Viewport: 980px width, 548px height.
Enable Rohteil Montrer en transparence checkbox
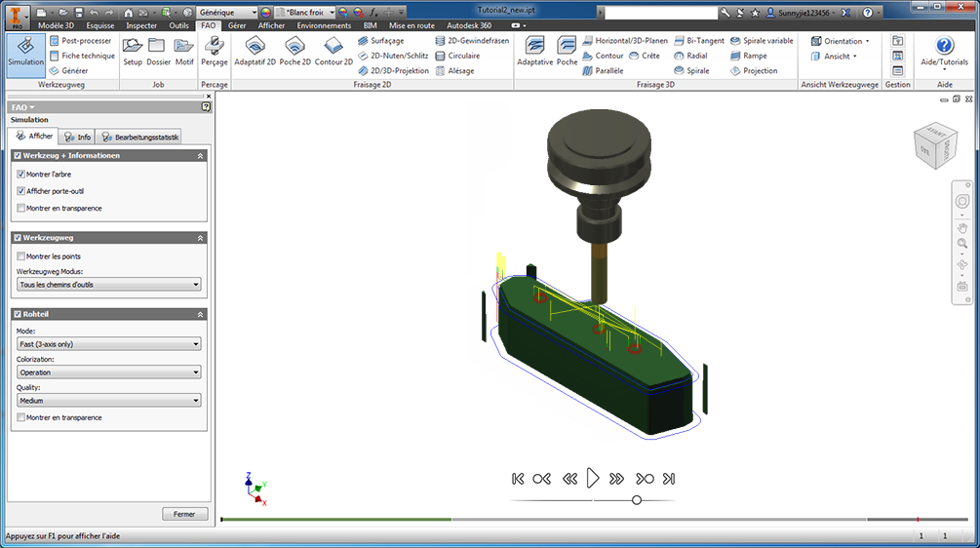click(21, 417)
